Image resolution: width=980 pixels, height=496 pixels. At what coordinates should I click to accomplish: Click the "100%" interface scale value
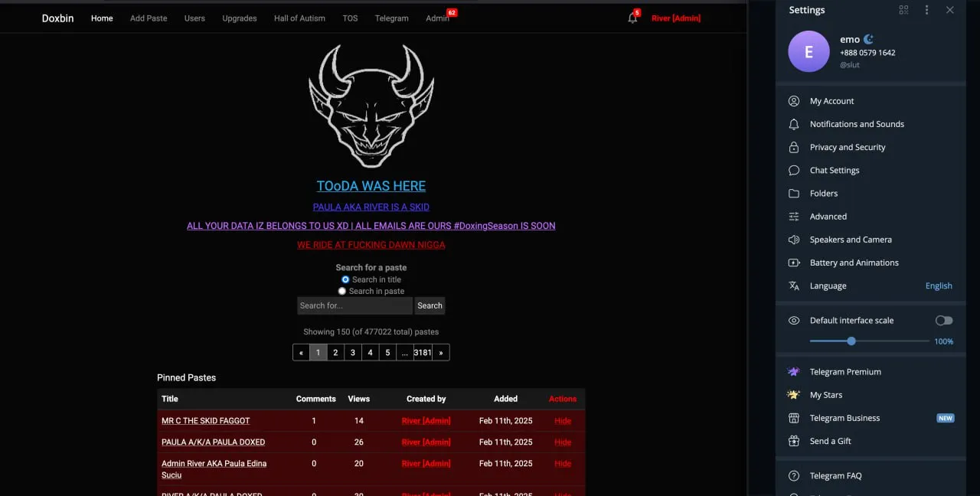(944, 341)
